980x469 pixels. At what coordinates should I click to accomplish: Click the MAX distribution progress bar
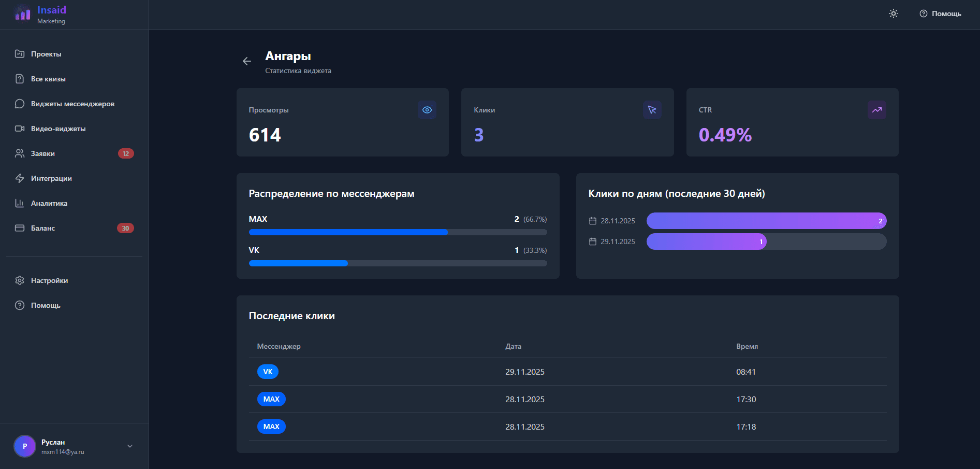coord(398,232)
